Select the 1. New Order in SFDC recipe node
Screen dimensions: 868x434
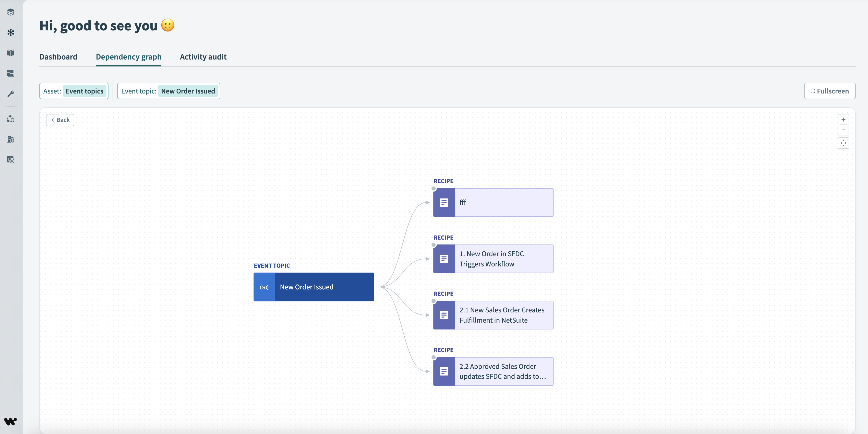tap(493, 259)
